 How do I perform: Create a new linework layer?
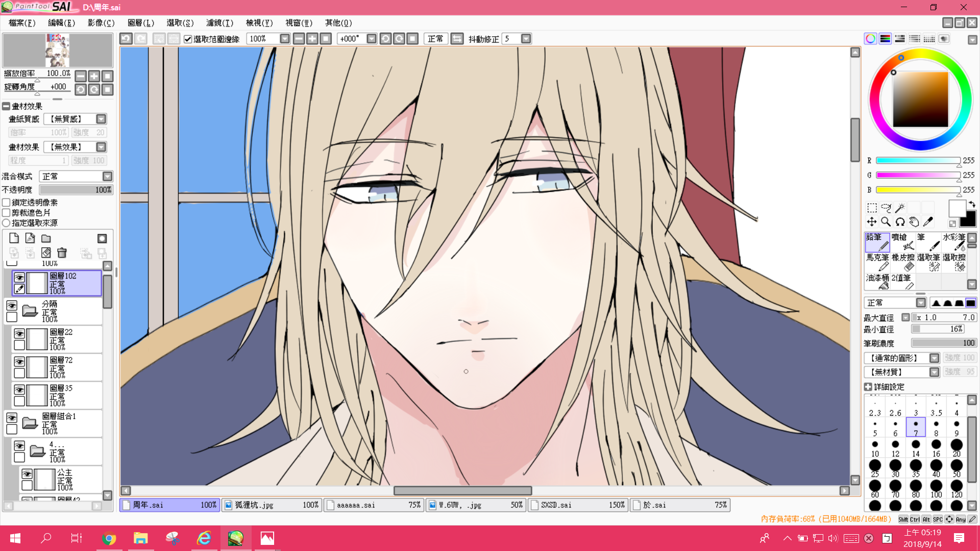30,238
